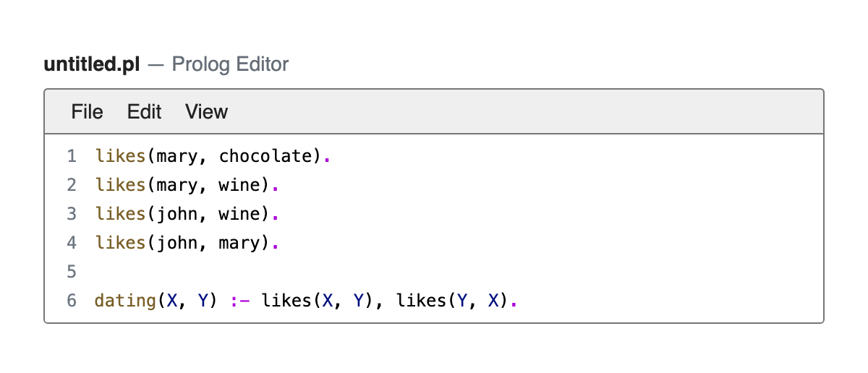Click the Prolog Editor title text
Image resolution: width=868 pixels, height=373 pixels.
[x=230, y=64]
